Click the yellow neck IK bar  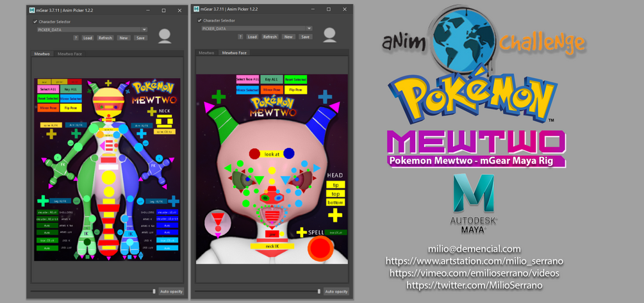[272, 246]
